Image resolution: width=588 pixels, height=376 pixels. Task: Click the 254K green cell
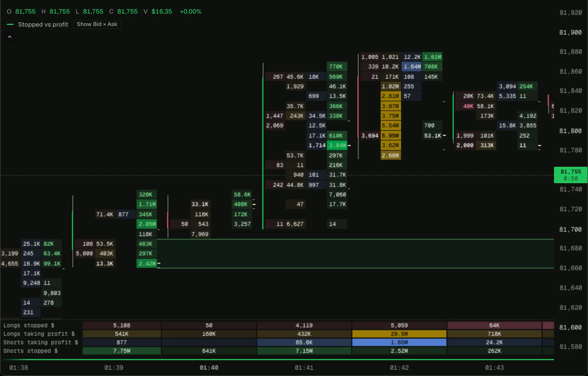point(527,86)
